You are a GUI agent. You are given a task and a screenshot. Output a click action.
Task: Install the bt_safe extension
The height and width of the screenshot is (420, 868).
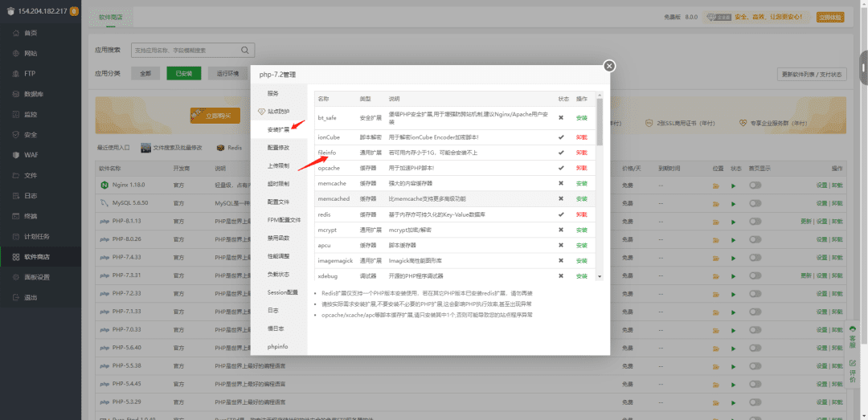coord(581,118)
